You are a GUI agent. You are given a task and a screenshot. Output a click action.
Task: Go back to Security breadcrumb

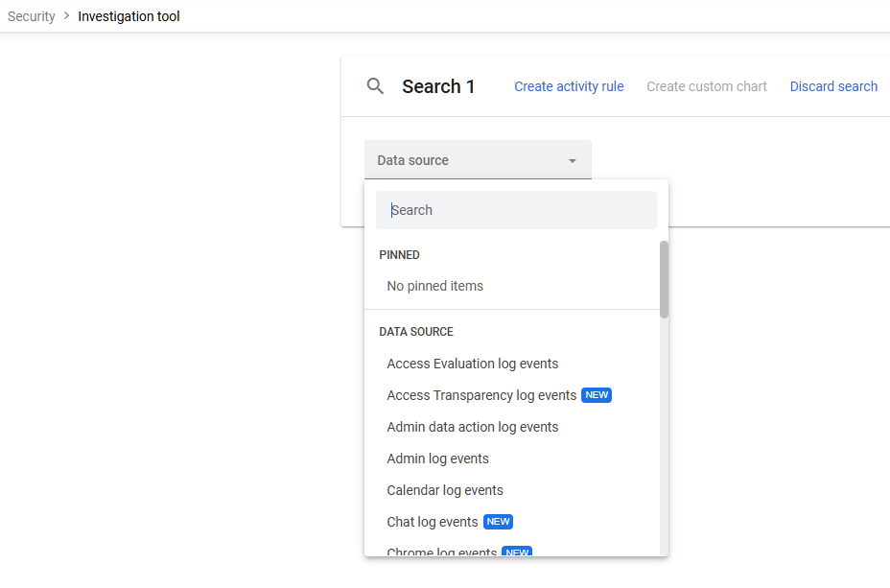coord(31,16)
